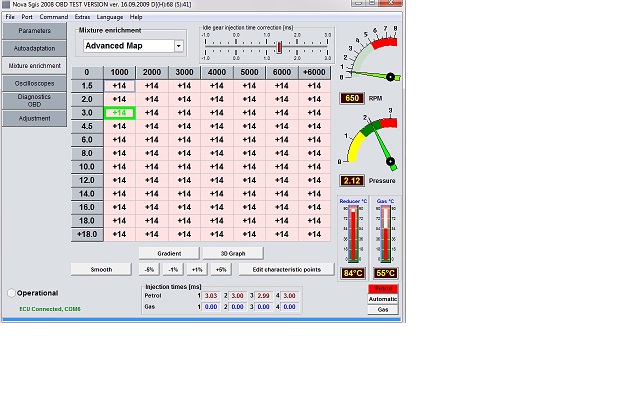Expand the Advanced Map dropdown arrow

click(178, 46)
